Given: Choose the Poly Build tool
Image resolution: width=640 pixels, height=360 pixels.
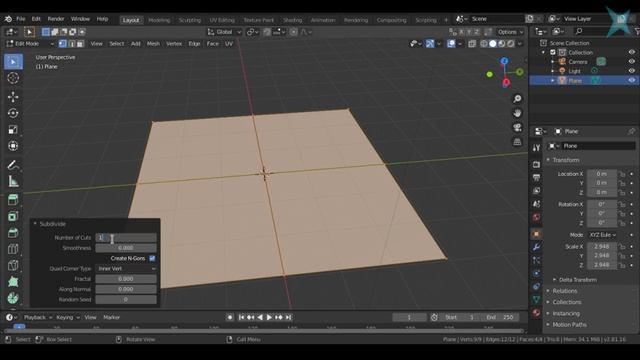Looking at the screenshot, I should click(13, 282).
